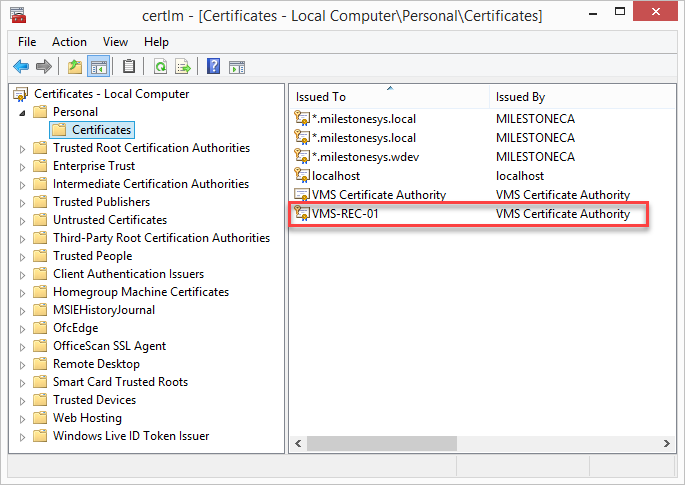Sort by the Issued To column header

point(320,97)
